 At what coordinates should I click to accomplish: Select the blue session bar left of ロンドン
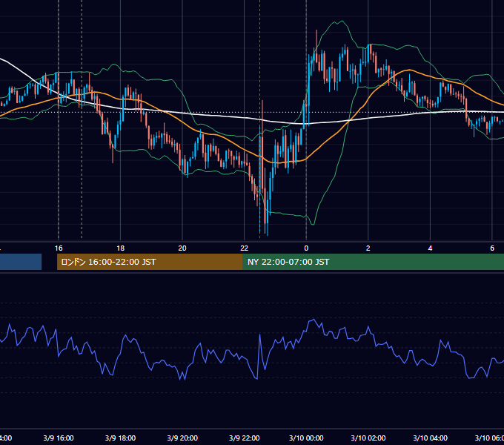click(x=21, y=262)
